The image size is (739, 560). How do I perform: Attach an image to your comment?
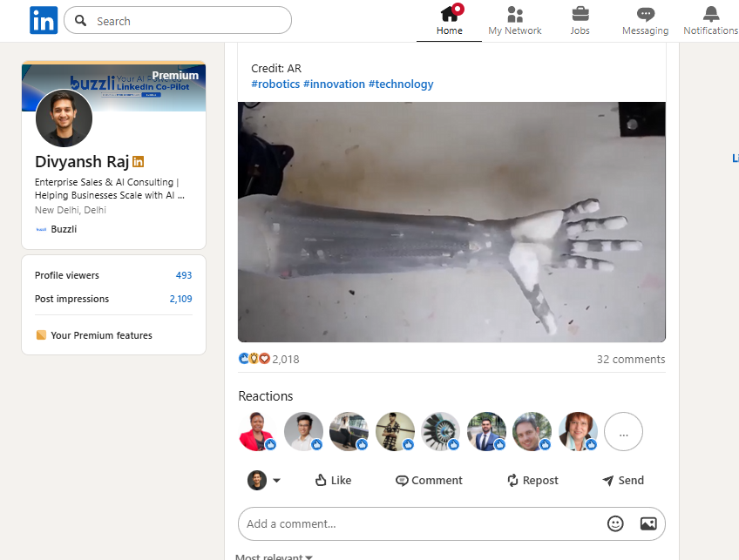point(648,523)
